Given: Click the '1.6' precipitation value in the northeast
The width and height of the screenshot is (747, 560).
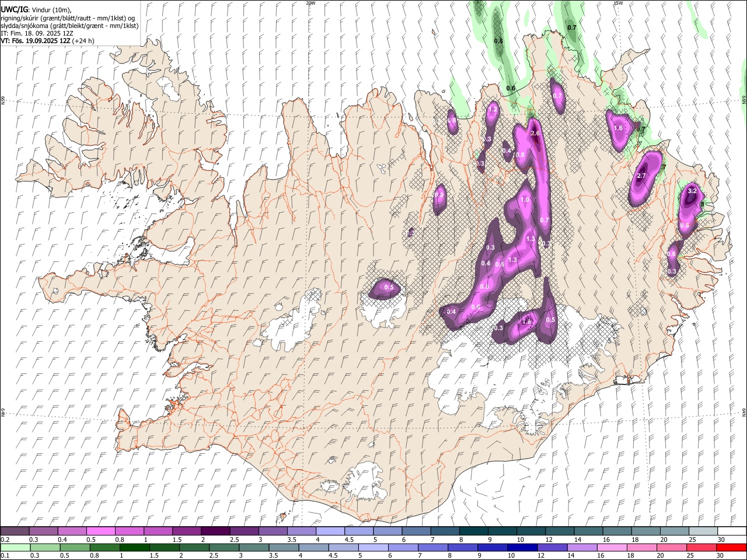Looking at the screenshot, I should point(619,128).
